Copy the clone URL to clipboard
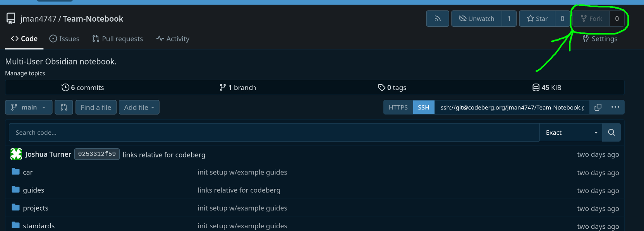 tap(598, 107)
